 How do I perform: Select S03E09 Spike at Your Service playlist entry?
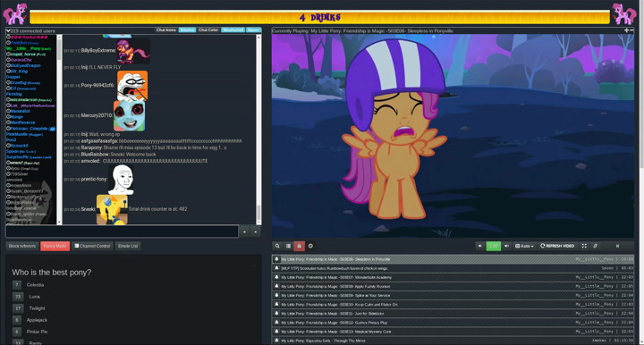(453, 295)
